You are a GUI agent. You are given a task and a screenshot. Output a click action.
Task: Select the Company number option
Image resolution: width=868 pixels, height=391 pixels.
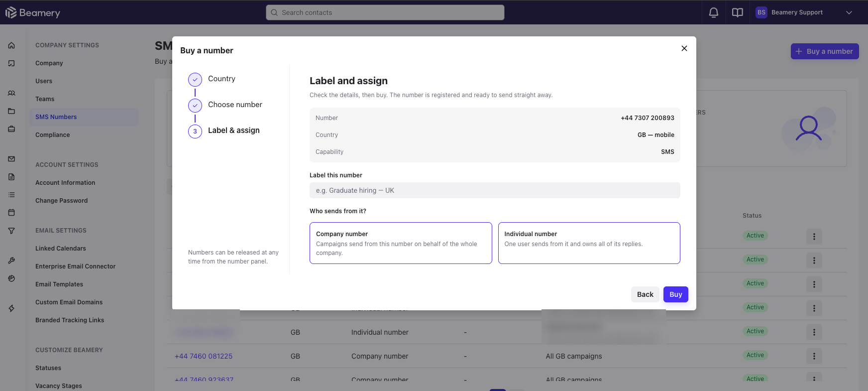tap(401, 243)
